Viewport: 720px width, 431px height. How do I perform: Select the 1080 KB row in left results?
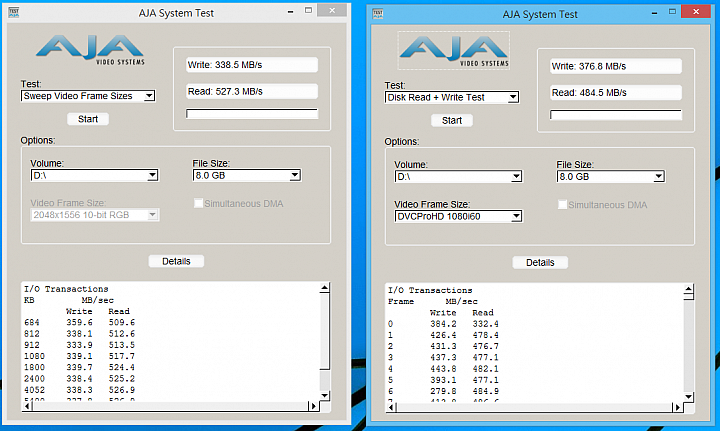pyautogui.click(x=79, y=356)
